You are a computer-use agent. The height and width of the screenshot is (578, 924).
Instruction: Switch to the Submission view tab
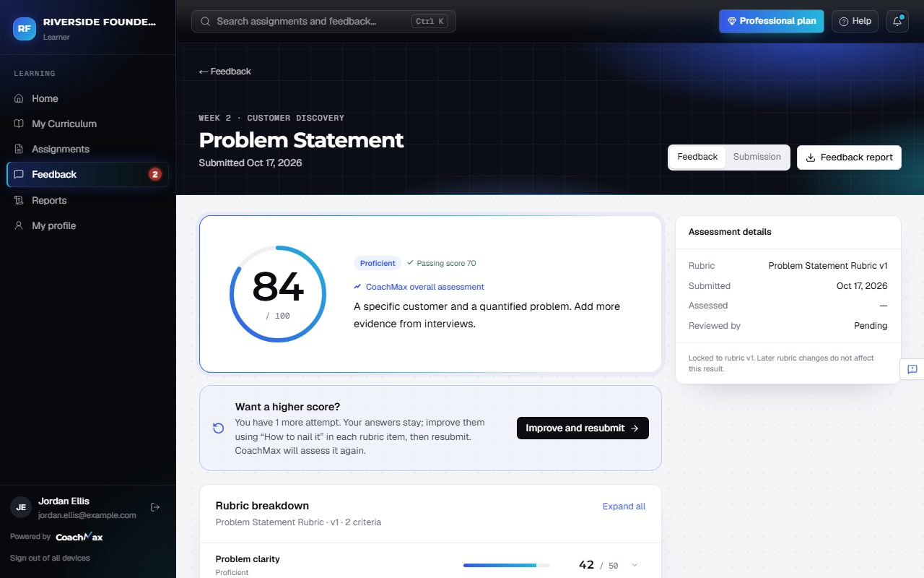pyautogui.click(x=757, y=157)
